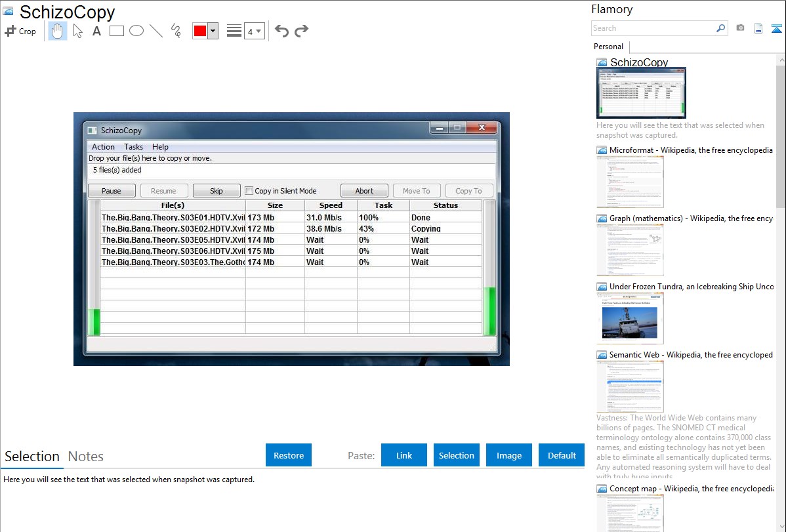Click the Image paste button

click(508, 455)
